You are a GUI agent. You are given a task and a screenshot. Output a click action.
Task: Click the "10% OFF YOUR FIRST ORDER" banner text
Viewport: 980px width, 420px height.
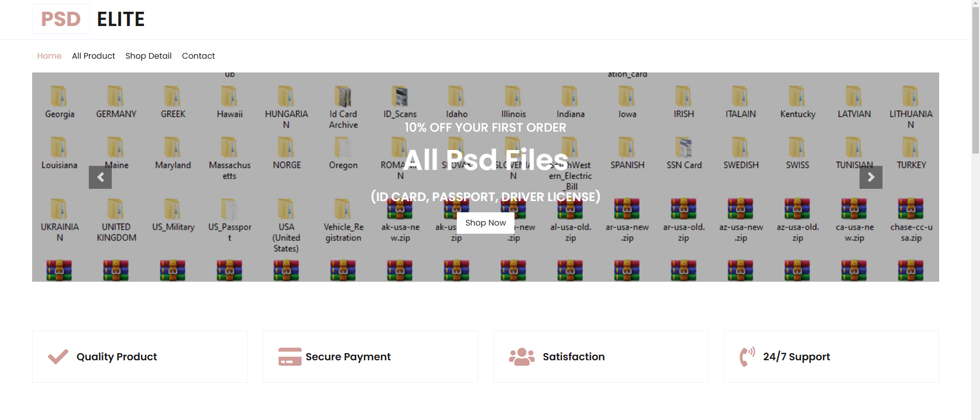tap(485, 128)
